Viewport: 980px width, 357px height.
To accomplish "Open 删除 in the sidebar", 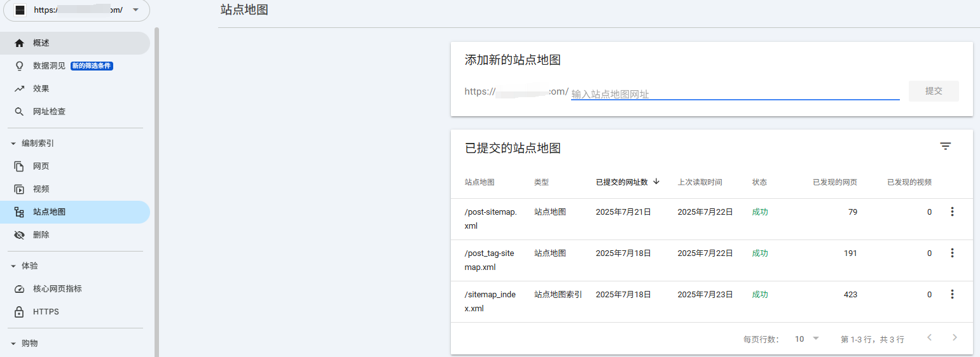I will click(75, 235).
